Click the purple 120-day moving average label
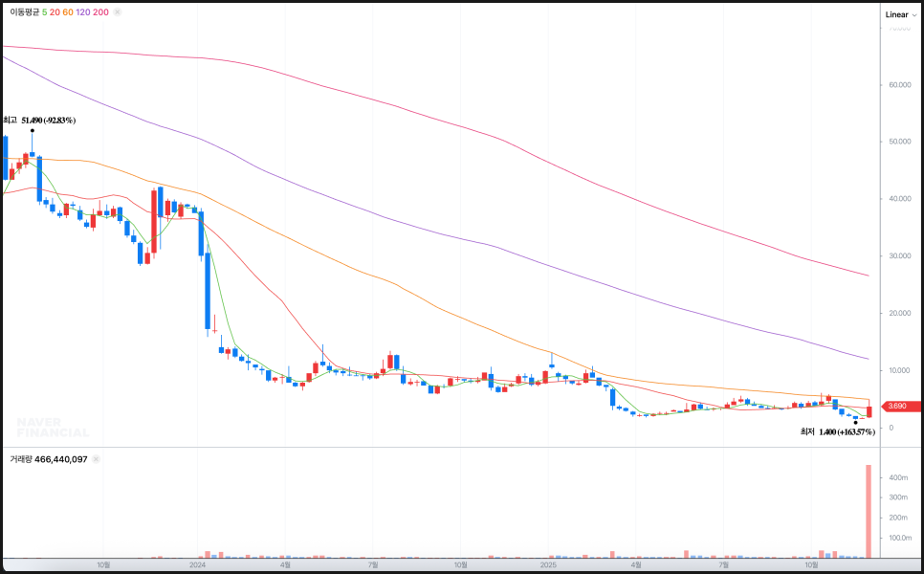The height and width of the screenshot is (574, 924). pyautogui.click(x=82, y=12)
